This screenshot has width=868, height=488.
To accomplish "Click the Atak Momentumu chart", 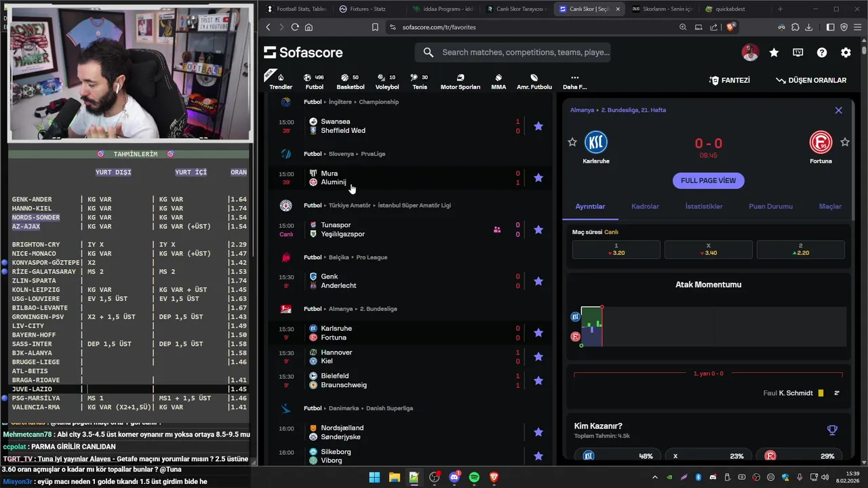I will (x=708, y=327).
